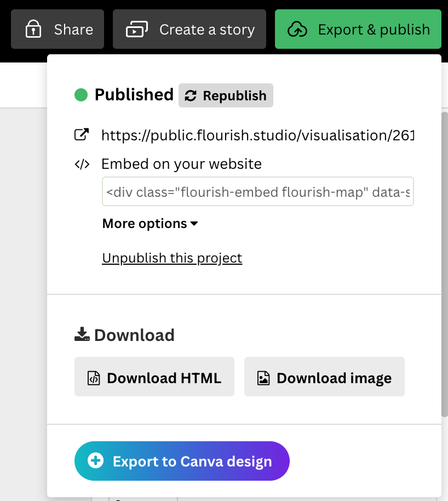Open the public.flourish.studio visualisation URL
The height and width of the screenshot is (501, 448).
point(258,135)
